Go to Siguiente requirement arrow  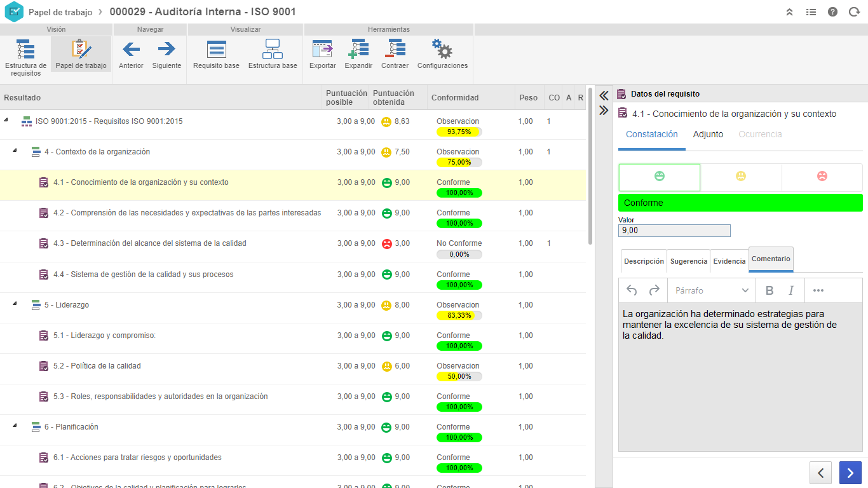[x=166, y=54]
